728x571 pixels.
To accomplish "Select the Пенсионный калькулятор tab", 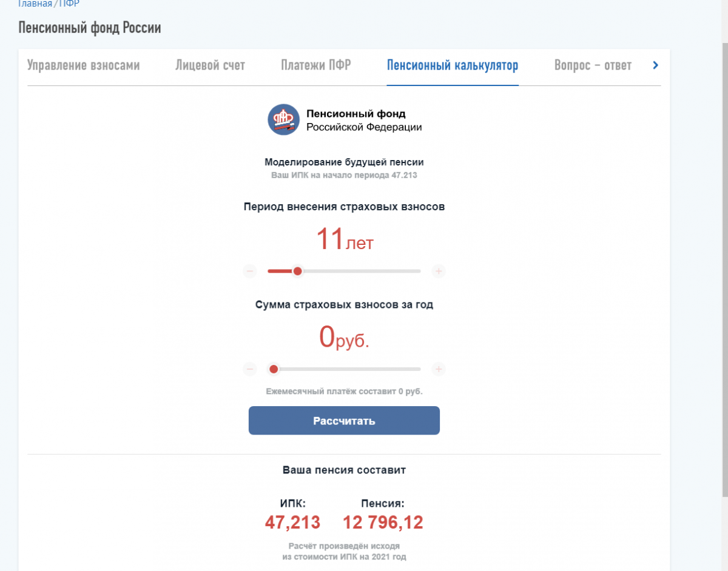I will [453, 65].
